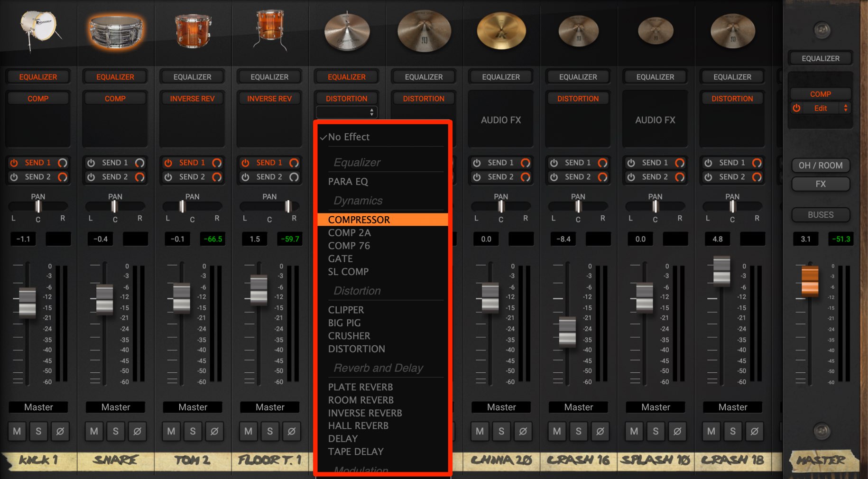The image size is (868, 479).
Task: Select the Crash 16 cymbal image
Action: click(578, 31)
